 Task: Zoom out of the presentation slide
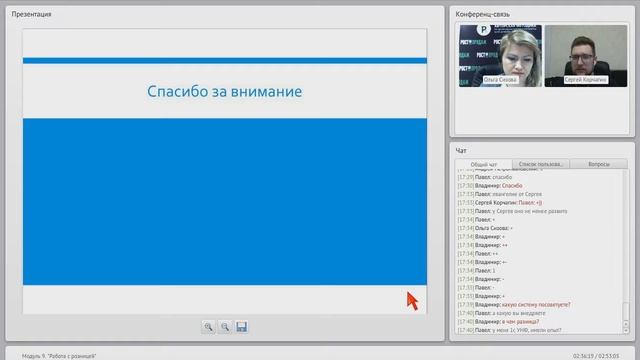(225, 327)
